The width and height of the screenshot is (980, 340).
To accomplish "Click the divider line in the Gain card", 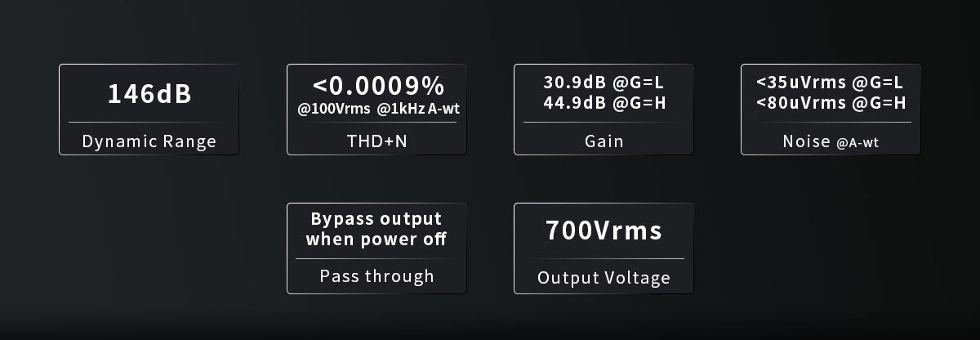I will (x=604, y=123).
